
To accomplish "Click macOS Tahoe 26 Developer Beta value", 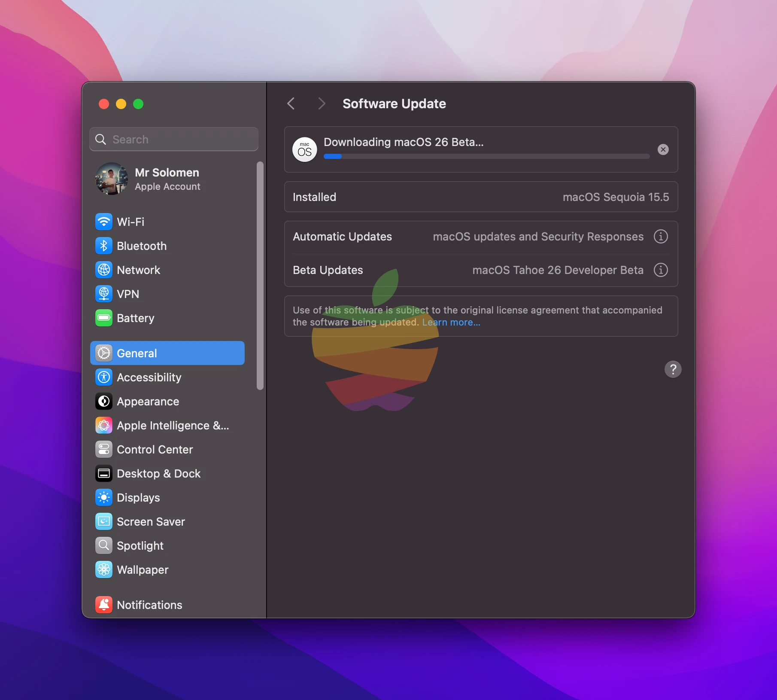I will [558, 270].
